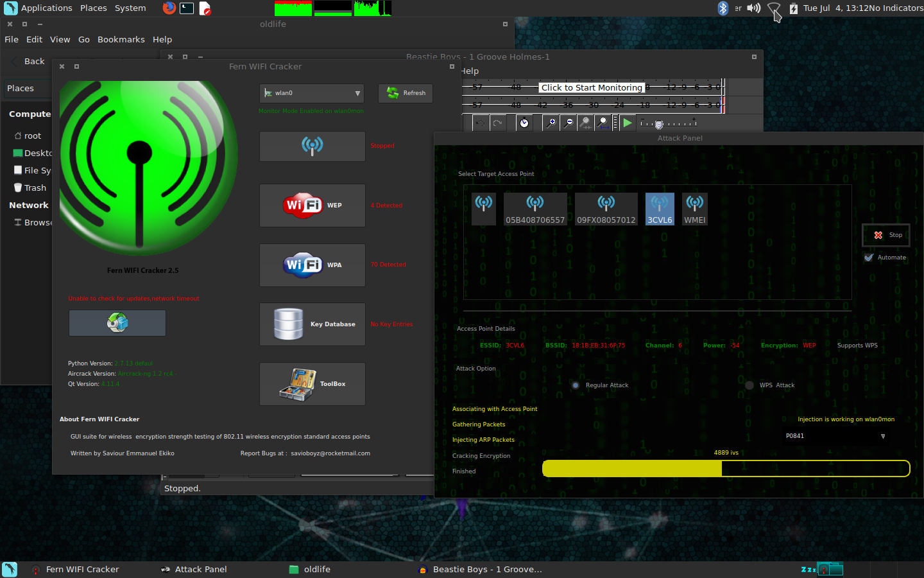Start the access point scan in Fern
The height and width of the screenshot is (578, 924).
[x=312, y=146]
